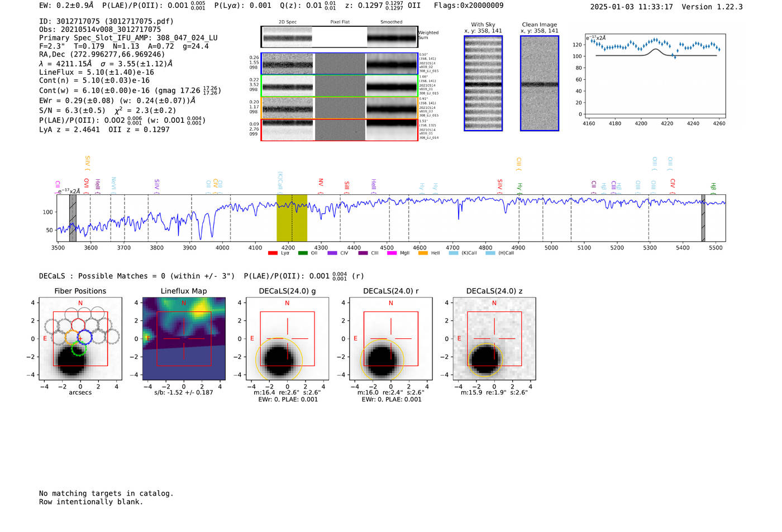Click Flags:0x20000009 in the header
The image size is (782, 532).
tap(469, 5)
